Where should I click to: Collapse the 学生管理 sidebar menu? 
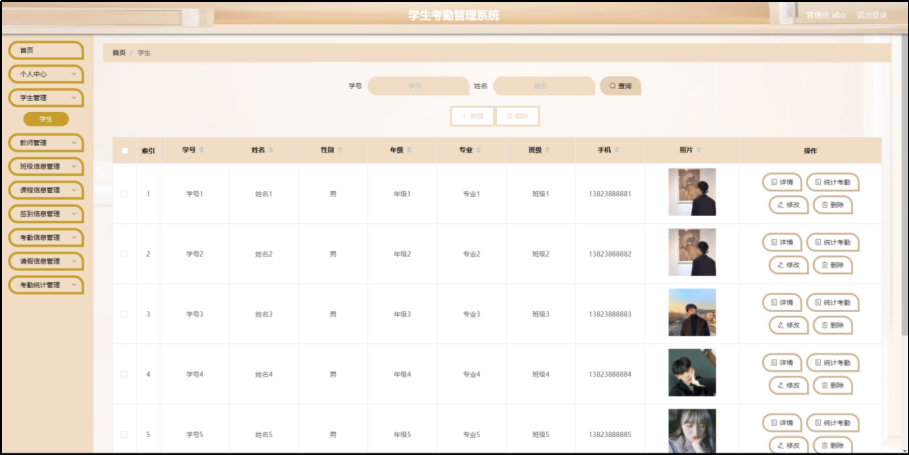coord(46,98)
